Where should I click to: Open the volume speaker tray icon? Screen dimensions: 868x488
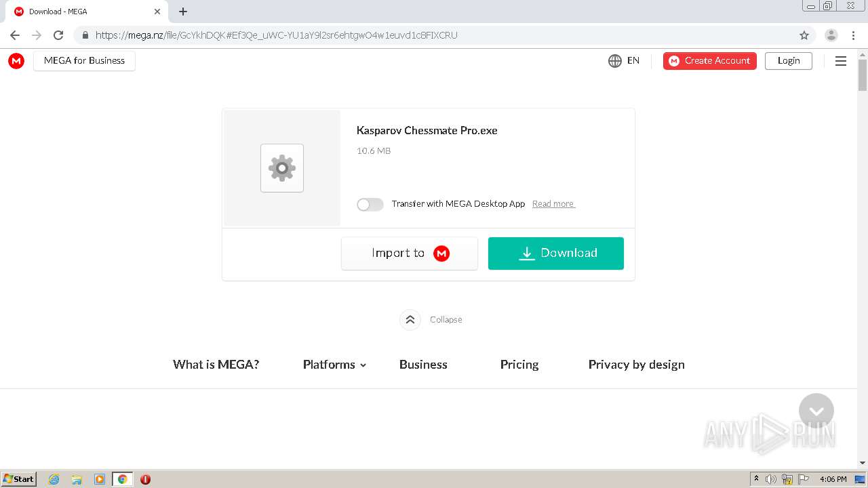tap(771, 479)
